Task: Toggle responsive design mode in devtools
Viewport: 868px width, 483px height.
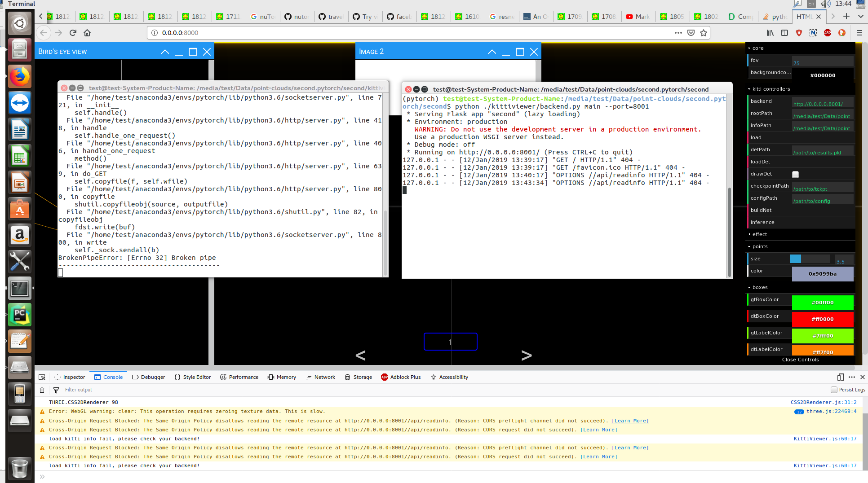Action: (841, 377)
